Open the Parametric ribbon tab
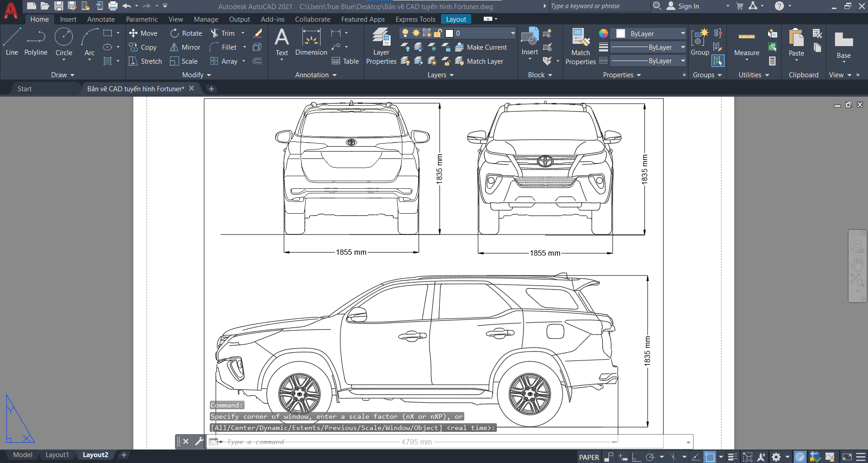Viewport: 868px width, 463px height. [x=142, y=19]
